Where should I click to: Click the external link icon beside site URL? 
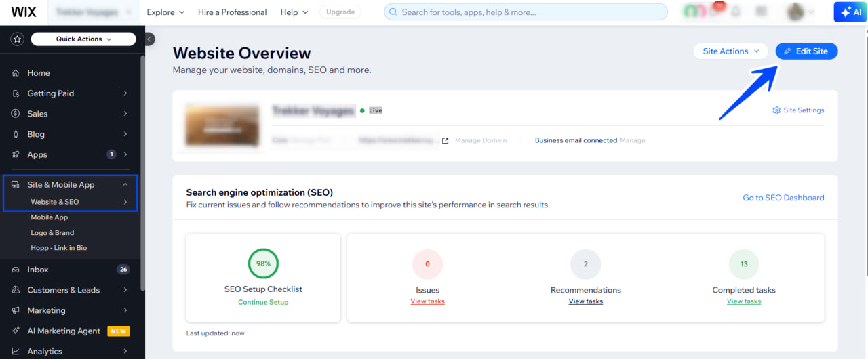pos(446,141)
